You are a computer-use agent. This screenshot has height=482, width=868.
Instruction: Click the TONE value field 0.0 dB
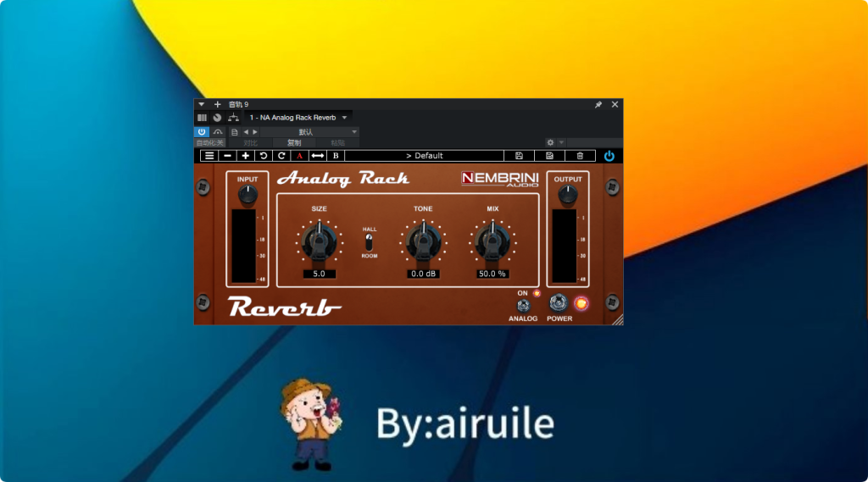pos(424,274)
